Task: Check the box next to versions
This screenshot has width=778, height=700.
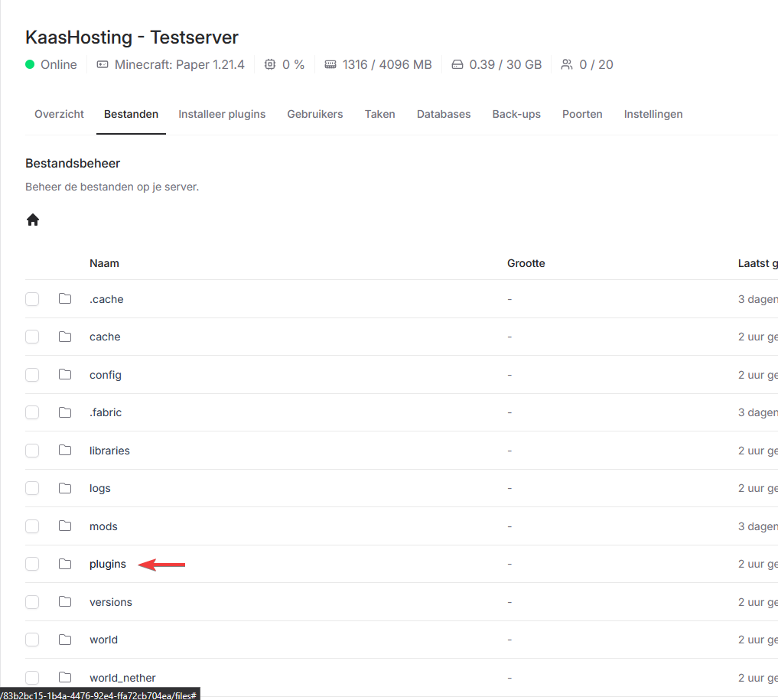Action: [32, 602]
